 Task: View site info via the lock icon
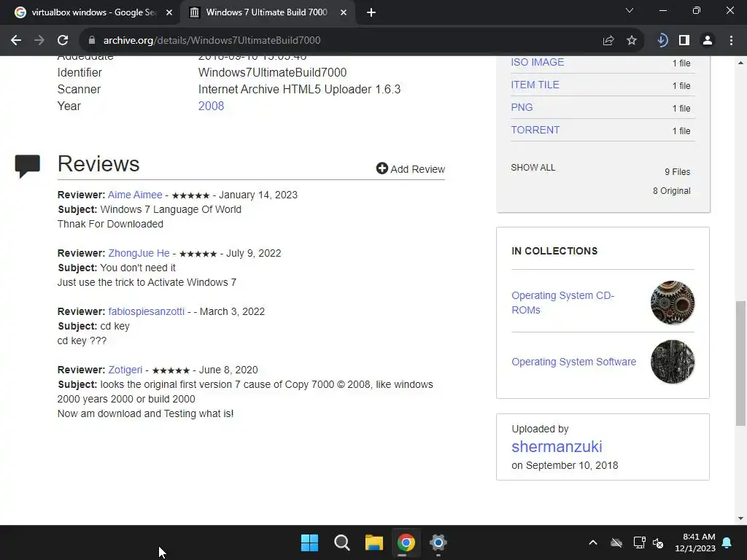[92, 41]
